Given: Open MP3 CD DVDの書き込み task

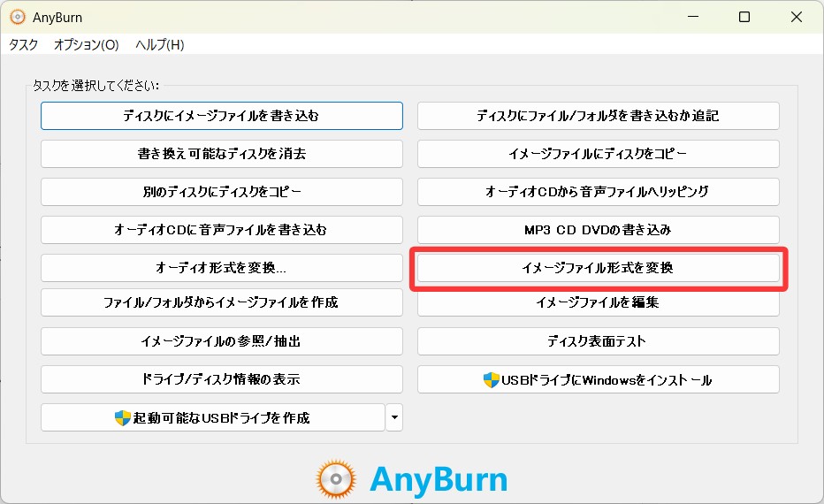Looking at the screenshot, I should [x=598, y=230].
